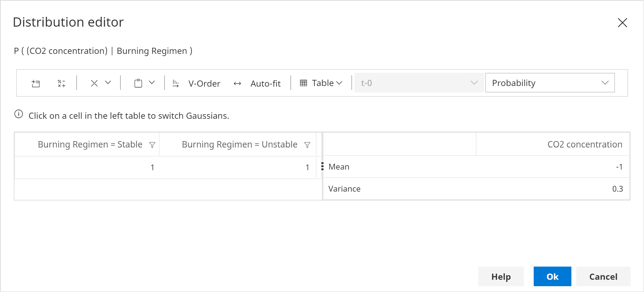
Task: Click the vertical dots splitter handle
Action: coord(322,166)
